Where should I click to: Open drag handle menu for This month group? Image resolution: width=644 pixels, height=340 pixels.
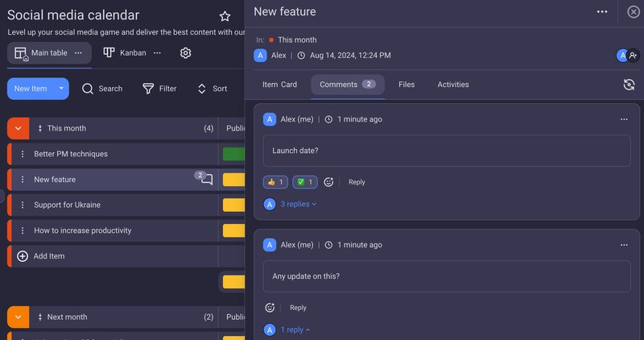tap(39, 128)
